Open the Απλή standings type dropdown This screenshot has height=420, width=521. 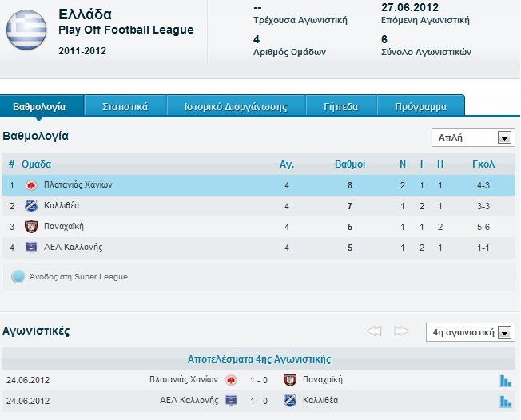point(473,137)
